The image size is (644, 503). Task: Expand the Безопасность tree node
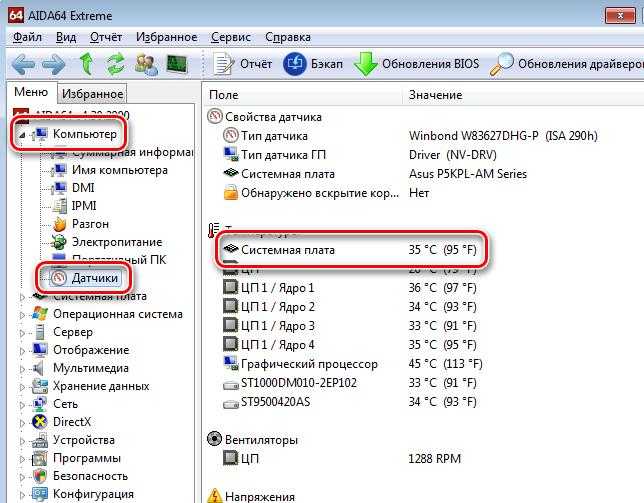pos(22,477)
